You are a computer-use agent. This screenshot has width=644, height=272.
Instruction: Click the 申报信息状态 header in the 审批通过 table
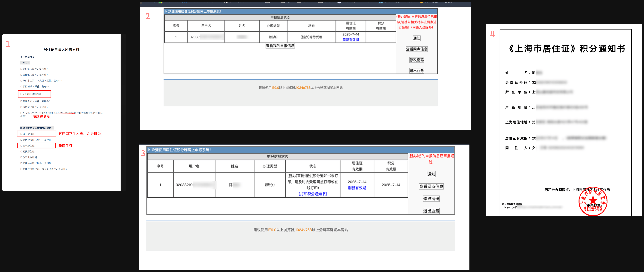[277, 157]
